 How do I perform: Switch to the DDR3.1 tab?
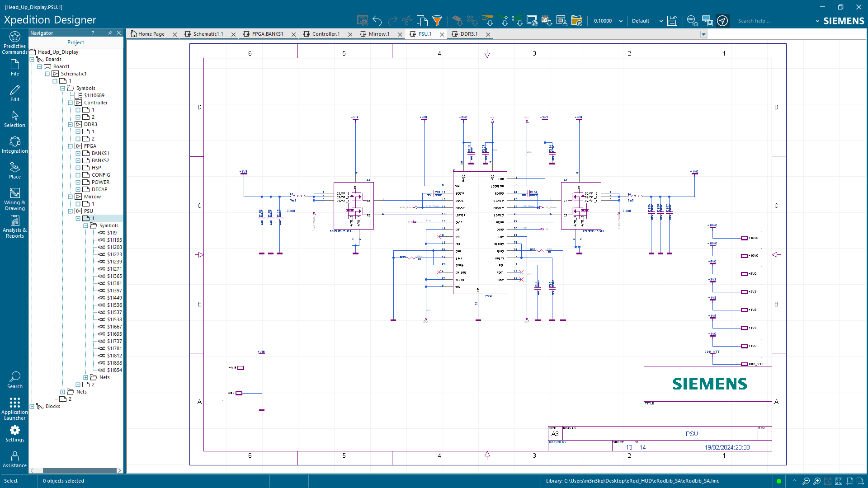469,34
